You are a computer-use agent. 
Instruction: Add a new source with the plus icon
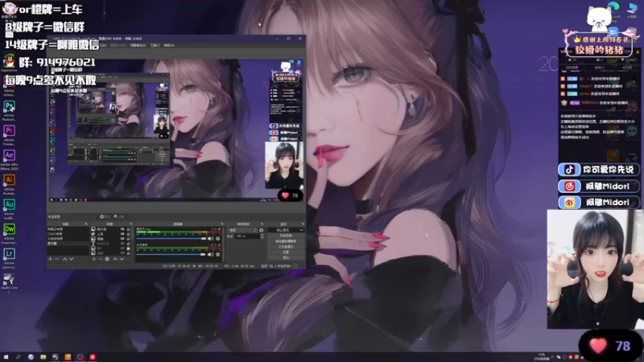coord(94,259)
